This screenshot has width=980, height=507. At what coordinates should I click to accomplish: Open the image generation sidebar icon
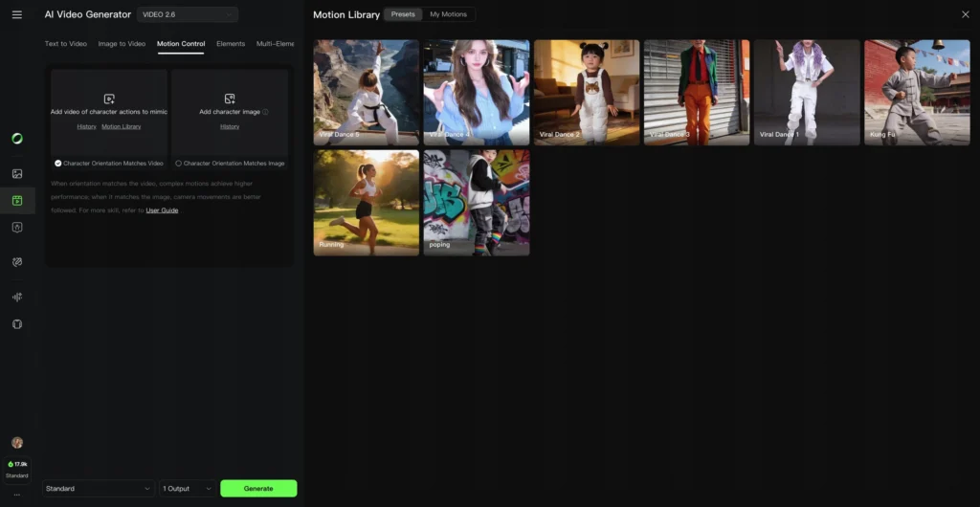(16, 173)
